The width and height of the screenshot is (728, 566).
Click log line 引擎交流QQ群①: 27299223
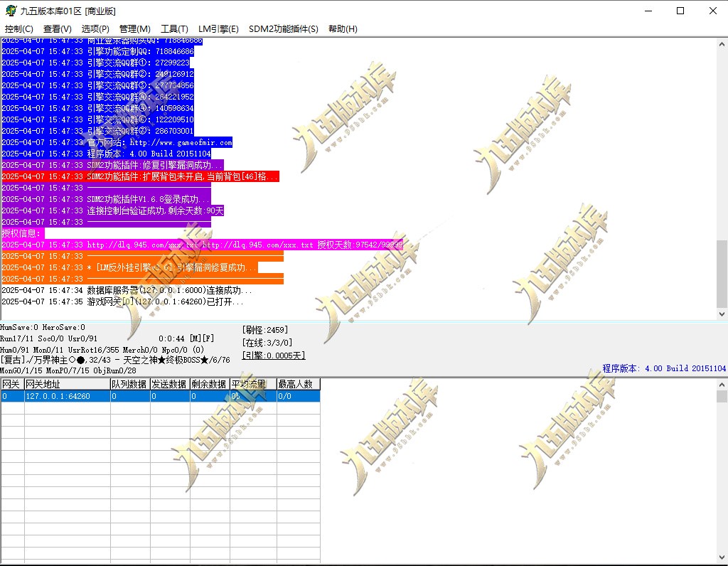coord(96,63)
